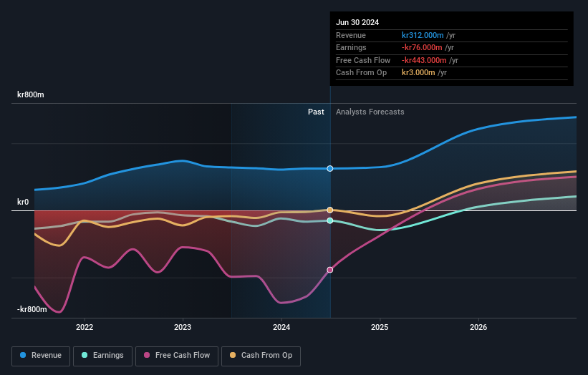The height and width of the screenshot is (375, 588).
Task: Click the kr3.000m cash from op value
Action: coord(418,73)
